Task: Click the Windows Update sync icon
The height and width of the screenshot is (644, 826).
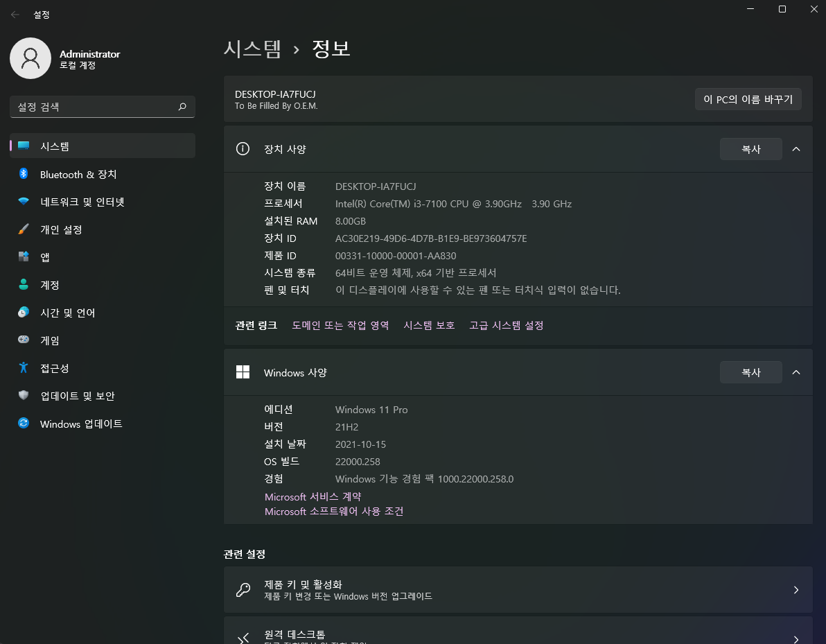Action: [x=24, y=423]
